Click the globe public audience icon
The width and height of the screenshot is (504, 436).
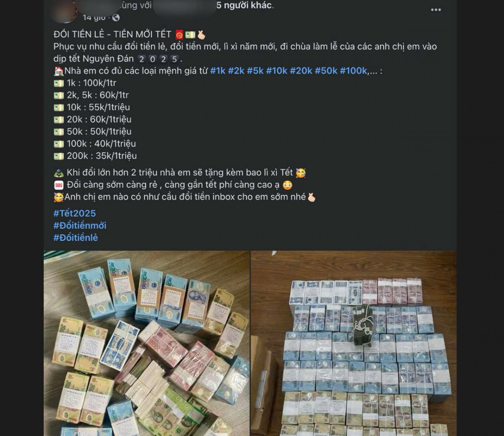(116, 18)
